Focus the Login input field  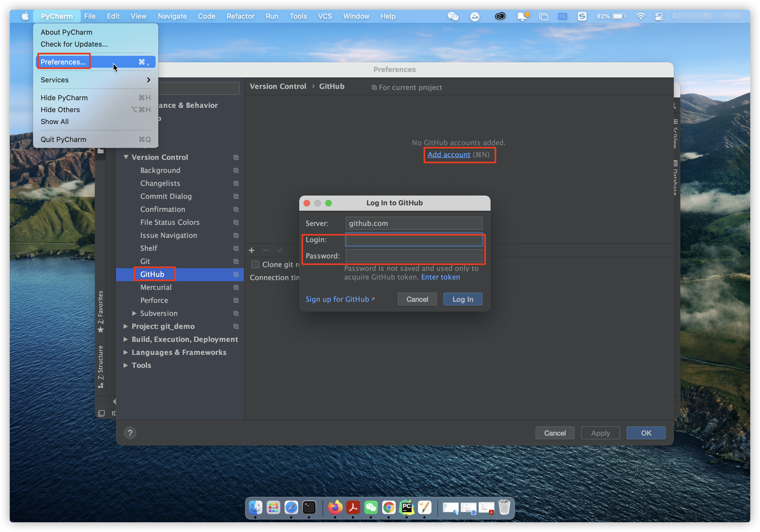[414, 240]
